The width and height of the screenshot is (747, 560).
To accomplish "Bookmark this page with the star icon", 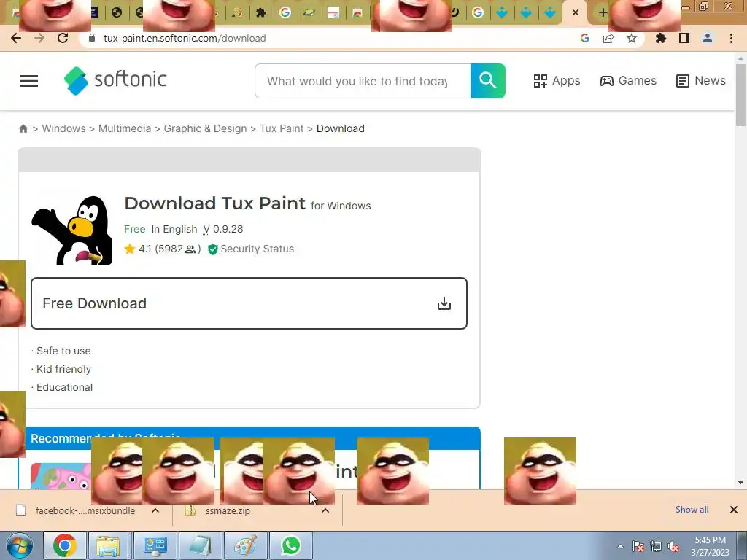I will click(632, 38).
